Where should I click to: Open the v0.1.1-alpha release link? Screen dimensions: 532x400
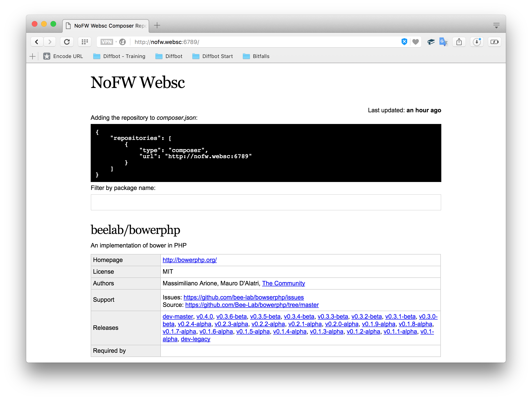point(400,331)
